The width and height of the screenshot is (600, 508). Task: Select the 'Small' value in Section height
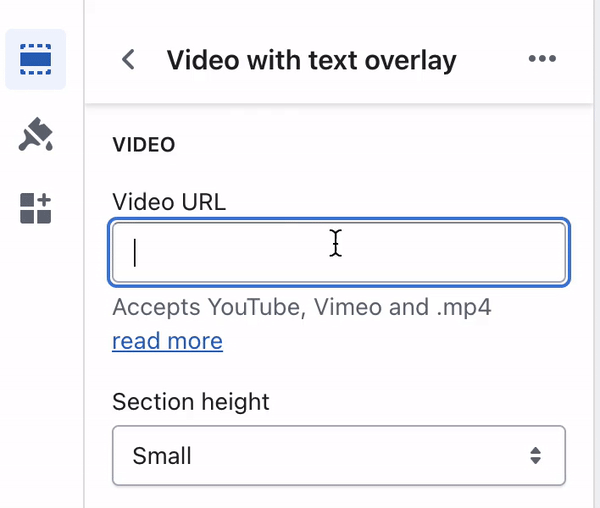162,456
